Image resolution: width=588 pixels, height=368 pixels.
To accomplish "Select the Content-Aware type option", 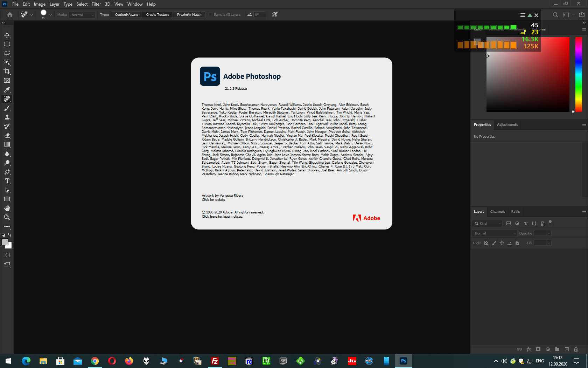I will pos(126,15).
